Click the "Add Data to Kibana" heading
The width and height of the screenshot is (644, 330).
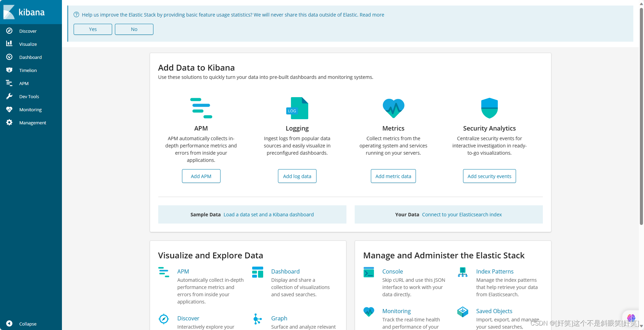click(x=196, y=68)
